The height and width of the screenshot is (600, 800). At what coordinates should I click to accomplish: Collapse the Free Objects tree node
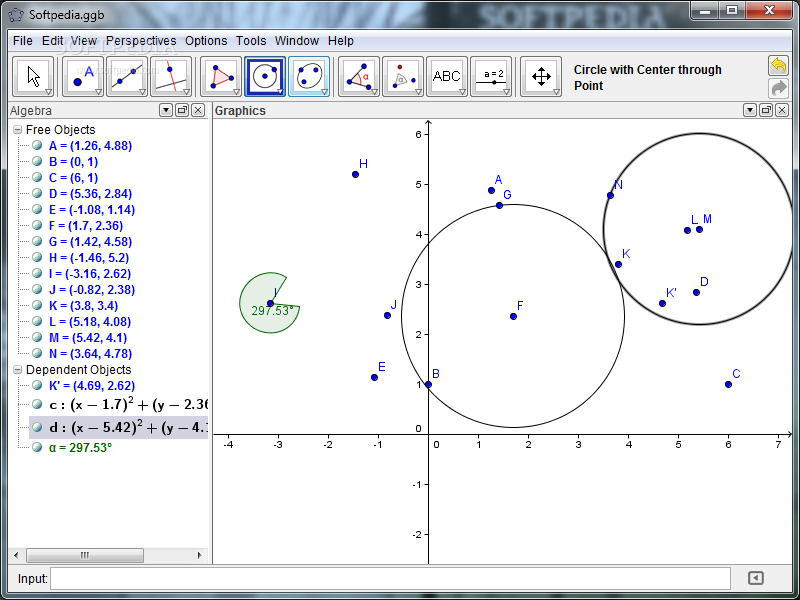point(18,130)
